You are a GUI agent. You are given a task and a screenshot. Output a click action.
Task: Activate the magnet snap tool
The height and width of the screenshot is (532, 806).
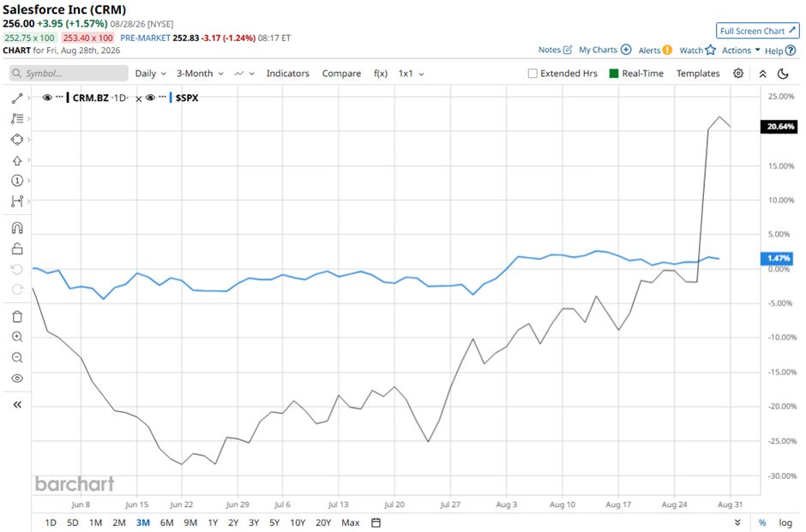[17, 228]
